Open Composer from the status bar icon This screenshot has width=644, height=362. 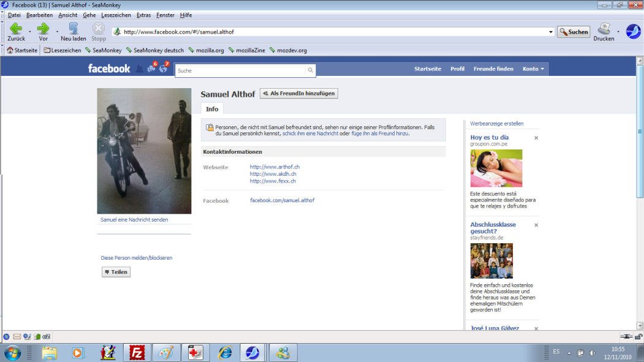point(27,336)
